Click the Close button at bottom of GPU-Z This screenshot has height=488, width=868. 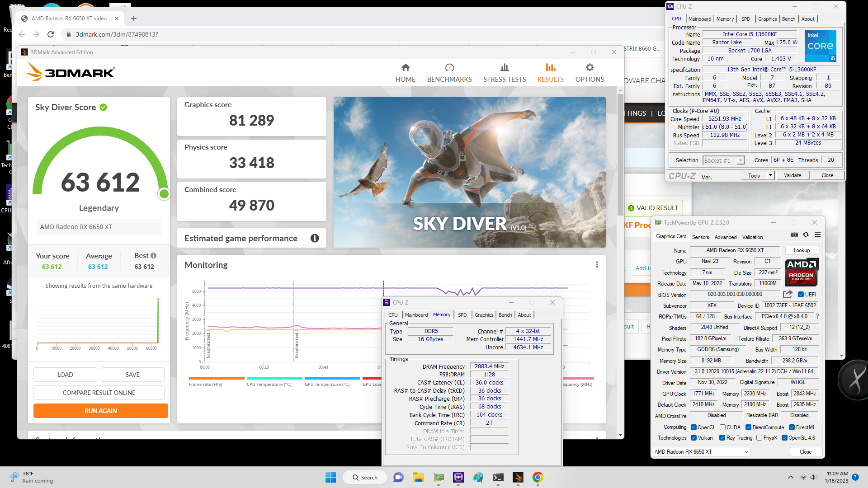tap(806, 452)
